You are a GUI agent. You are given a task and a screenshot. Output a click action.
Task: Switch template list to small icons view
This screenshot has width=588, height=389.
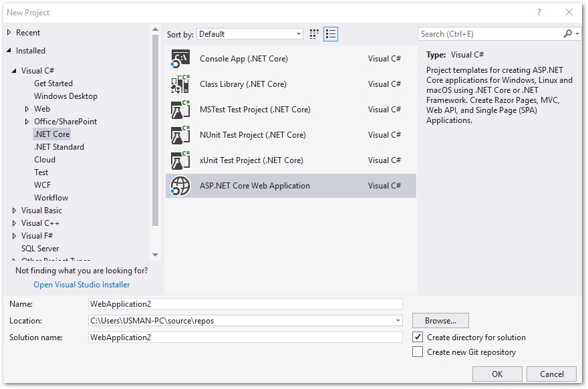click(x=313, y=33)
